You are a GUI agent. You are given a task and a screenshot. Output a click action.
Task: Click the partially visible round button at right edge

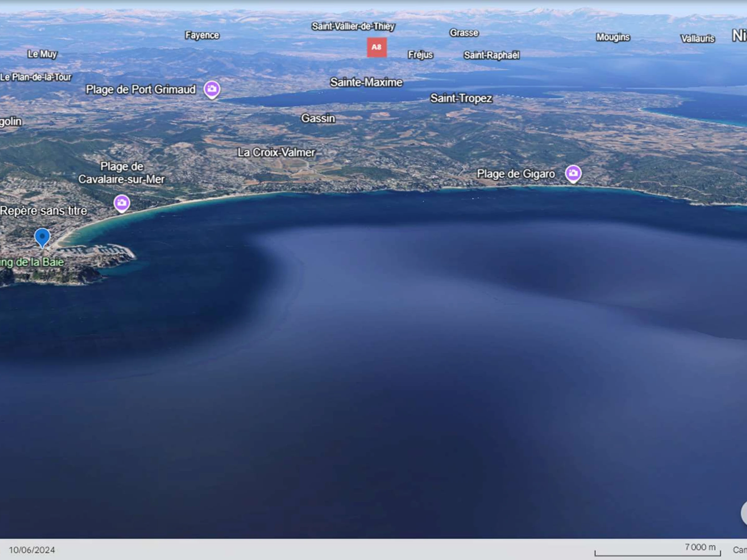744,513
